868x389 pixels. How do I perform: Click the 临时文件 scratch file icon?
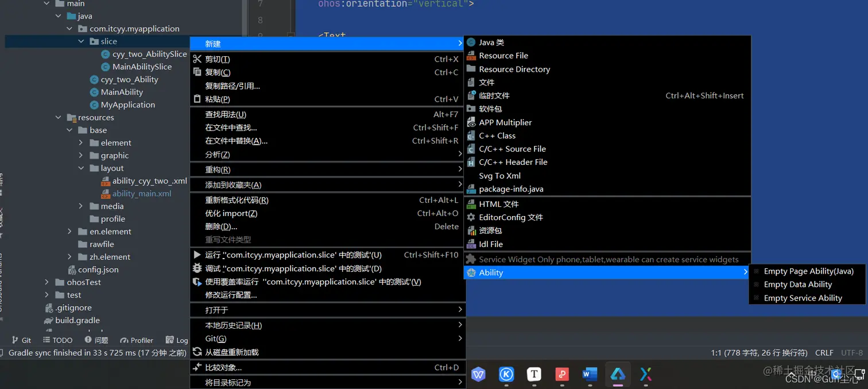click(471, 95)
